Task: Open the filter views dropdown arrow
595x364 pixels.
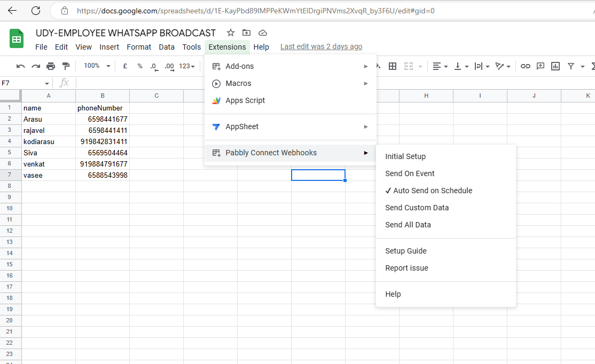Action: point(583,67)
